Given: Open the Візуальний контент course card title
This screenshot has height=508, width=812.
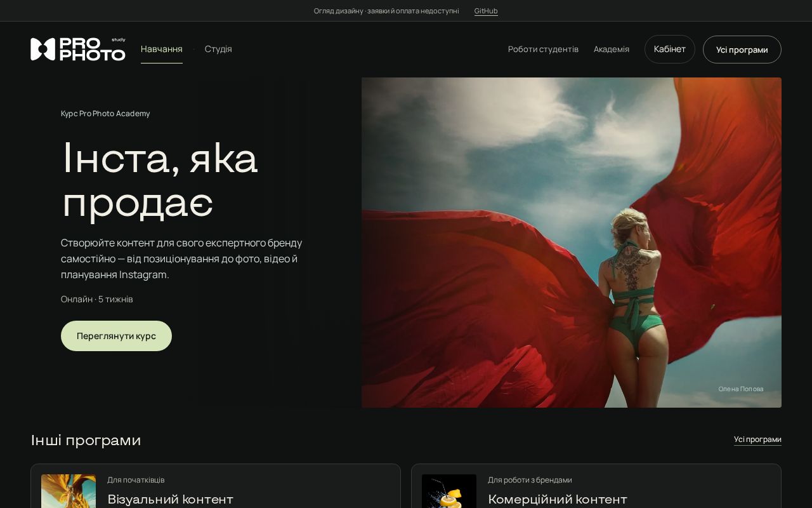Looking at the screenshot, I should point(171,499).
